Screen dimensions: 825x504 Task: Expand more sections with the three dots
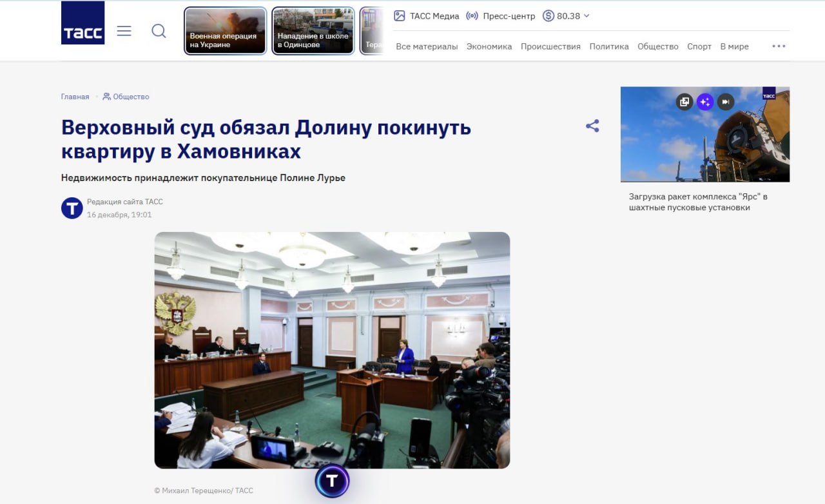tap(779, 46)
